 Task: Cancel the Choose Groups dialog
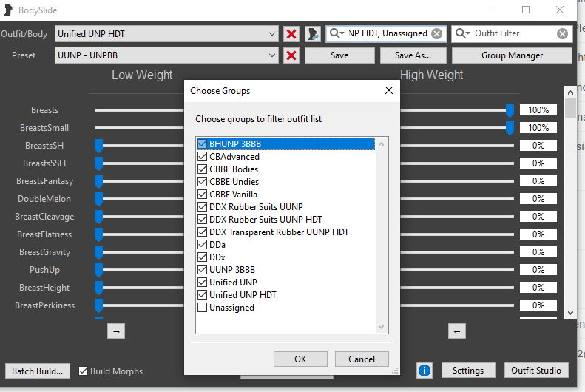(362, 359)
